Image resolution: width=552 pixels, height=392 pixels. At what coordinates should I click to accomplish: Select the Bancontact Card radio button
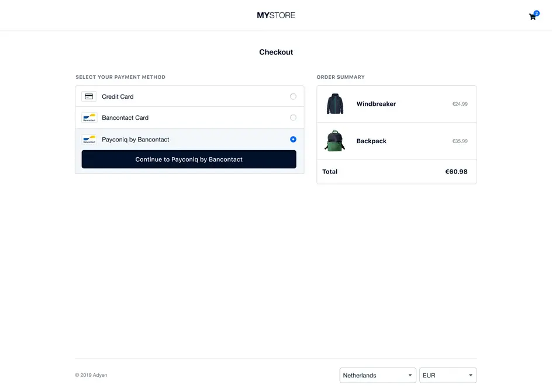point(293,117)
